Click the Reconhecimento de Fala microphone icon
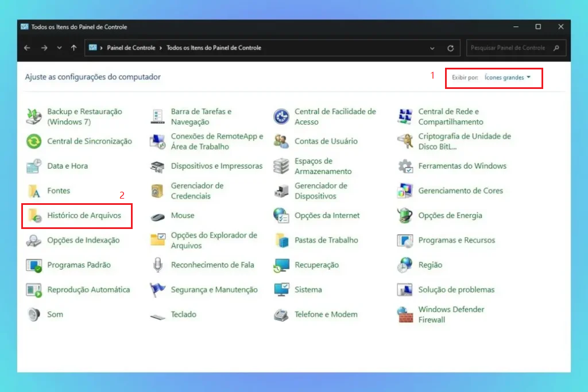The height and width of the screenshot is (392, 588). click(157, 265)
